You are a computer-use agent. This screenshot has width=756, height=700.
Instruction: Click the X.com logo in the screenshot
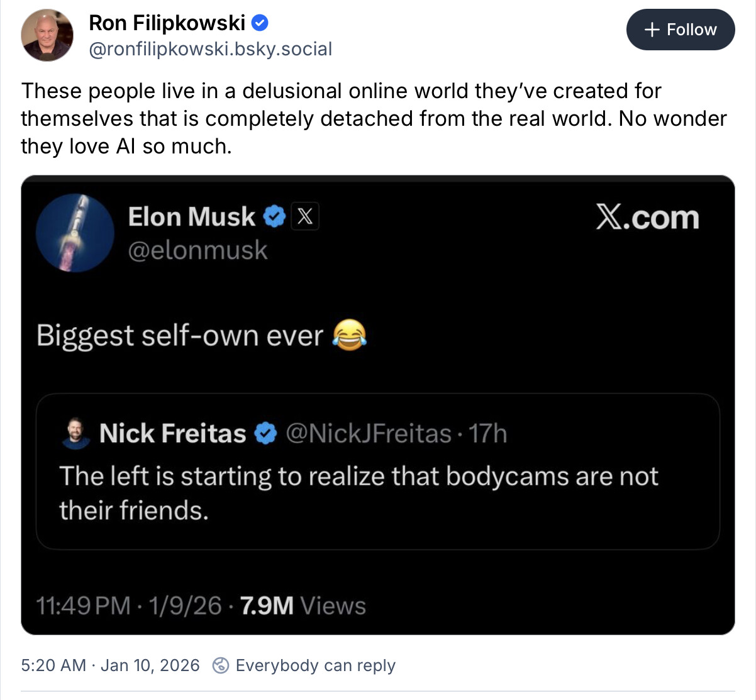click(x=647, y=218)
